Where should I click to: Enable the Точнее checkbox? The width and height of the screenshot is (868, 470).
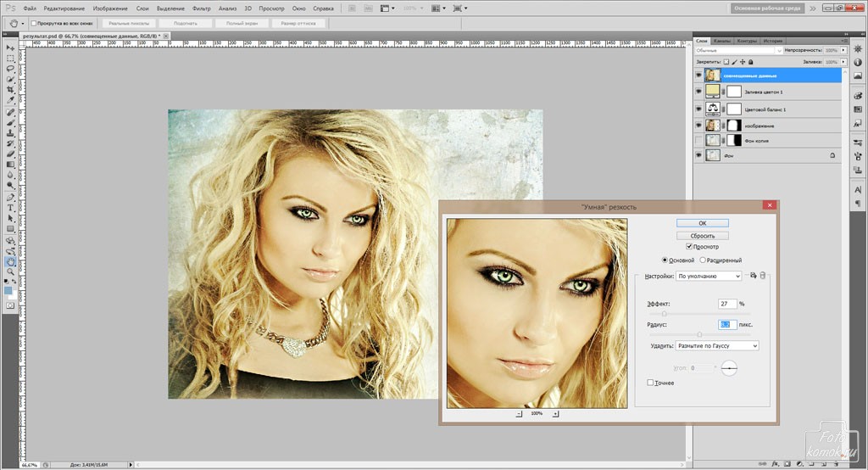(x=650, y=383)
